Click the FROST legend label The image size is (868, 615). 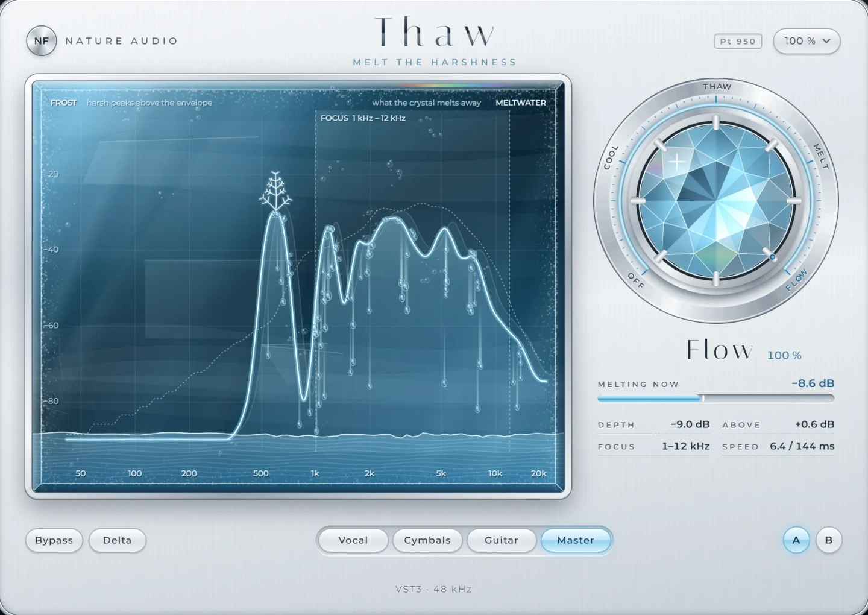click(64, 103)
